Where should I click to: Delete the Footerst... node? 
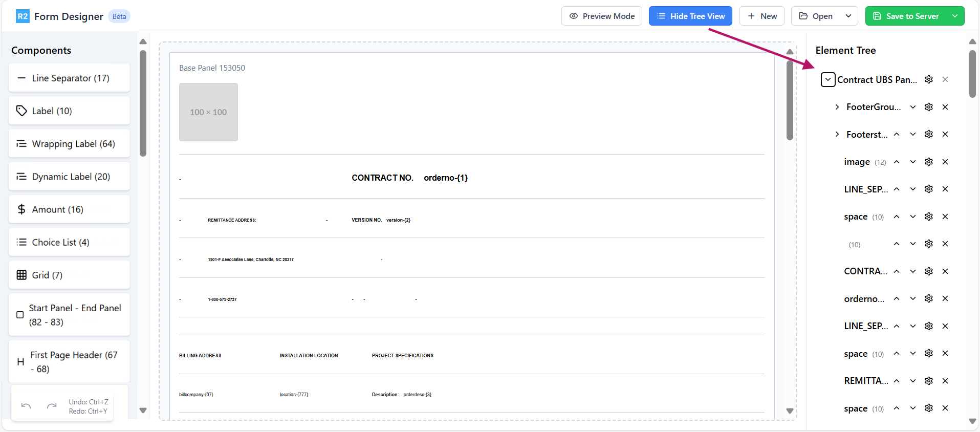tap(945, 134)
